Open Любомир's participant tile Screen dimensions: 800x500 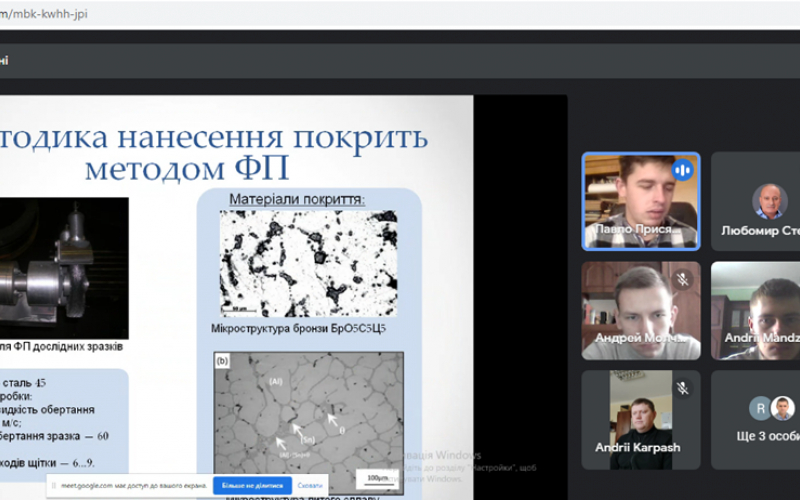(756, 202)
